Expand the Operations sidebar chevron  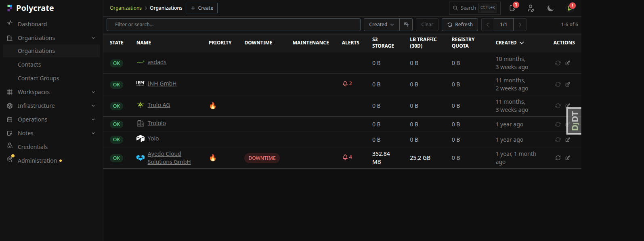(x=93, y=119)
